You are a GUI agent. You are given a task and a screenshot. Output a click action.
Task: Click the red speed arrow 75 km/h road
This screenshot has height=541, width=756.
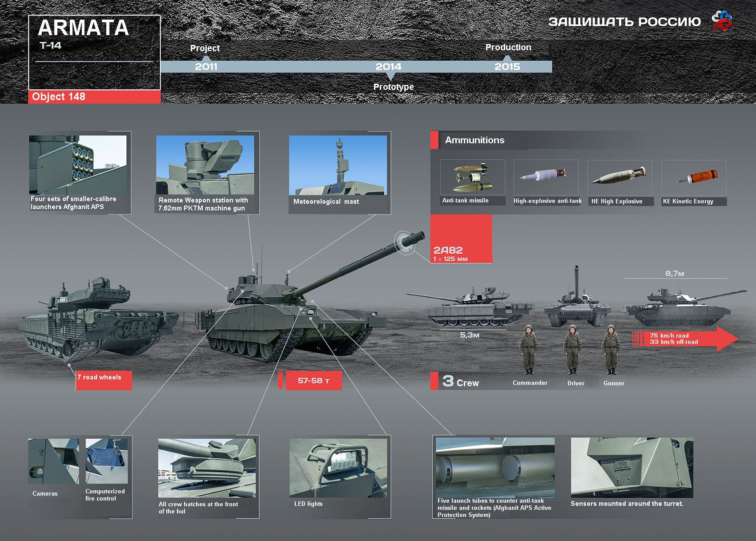coord(685,339)
